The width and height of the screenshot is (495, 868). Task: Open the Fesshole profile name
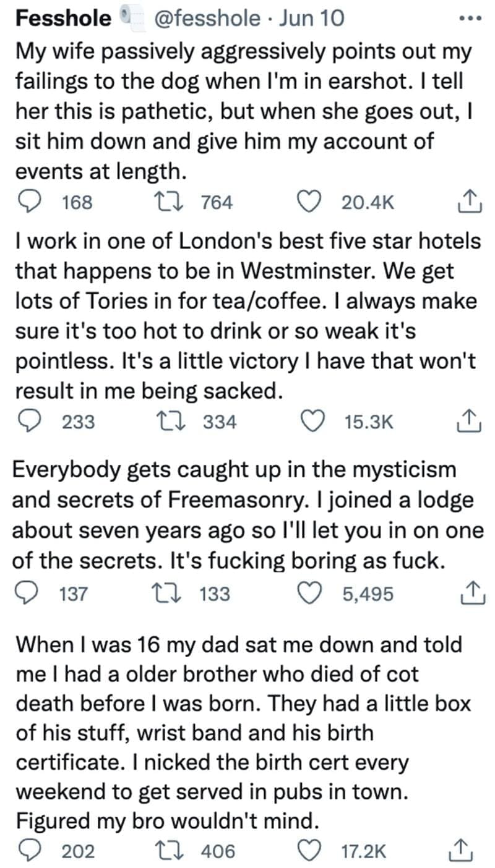pos(63,19)
